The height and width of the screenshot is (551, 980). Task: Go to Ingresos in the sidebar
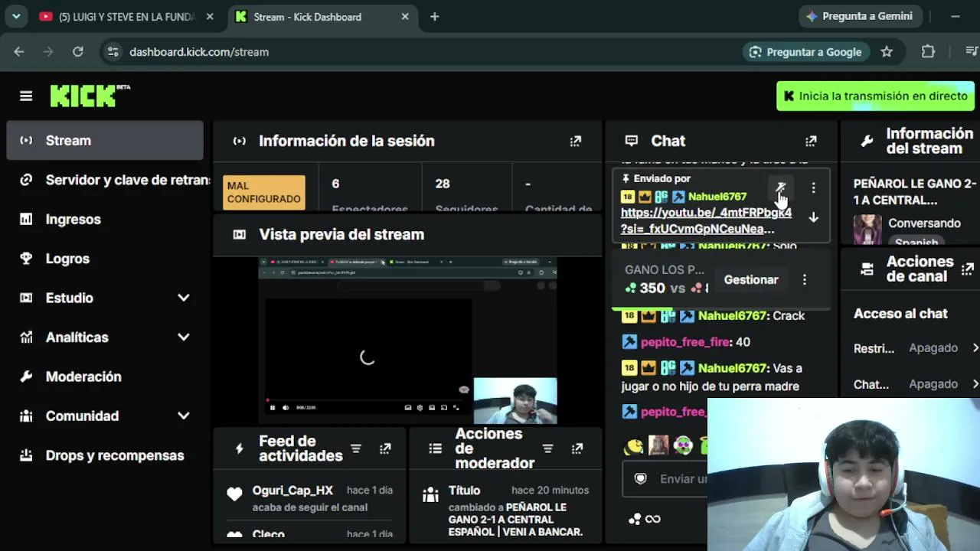point(105,220)
